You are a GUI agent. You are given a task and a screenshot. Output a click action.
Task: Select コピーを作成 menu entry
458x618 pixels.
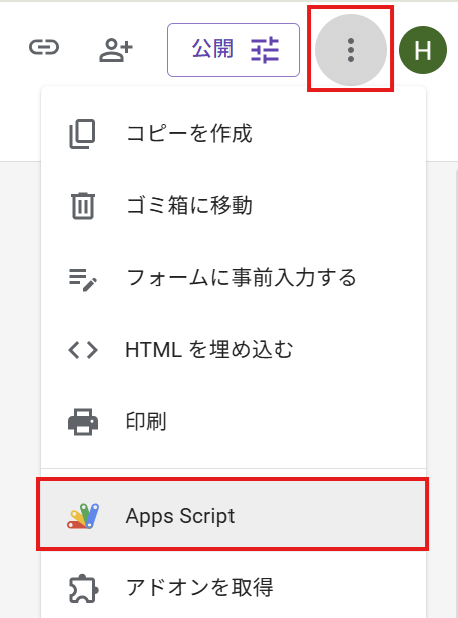233,134
